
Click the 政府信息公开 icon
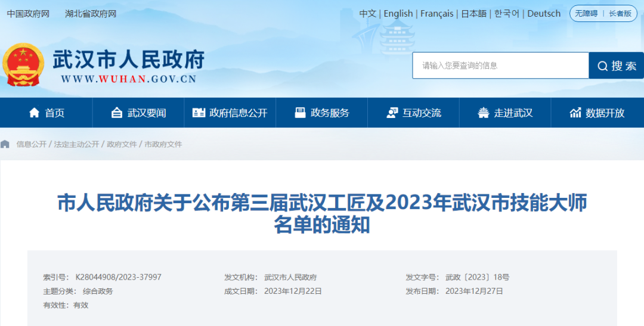click(199, 113)
